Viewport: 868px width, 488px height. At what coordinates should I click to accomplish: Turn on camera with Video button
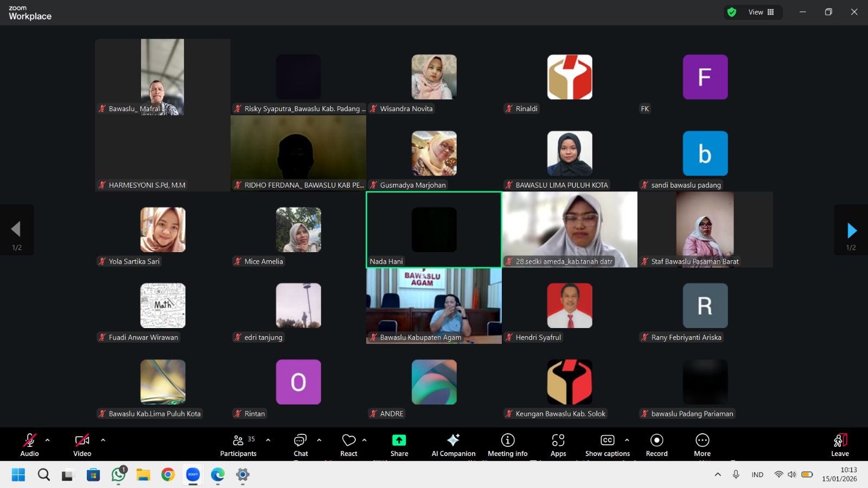(82, 445)
